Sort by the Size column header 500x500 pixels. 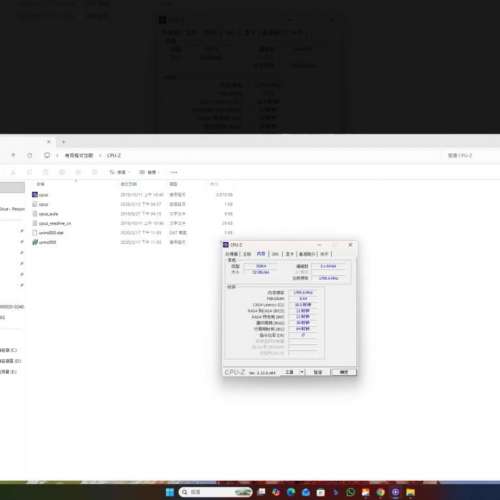pos(214,184)
